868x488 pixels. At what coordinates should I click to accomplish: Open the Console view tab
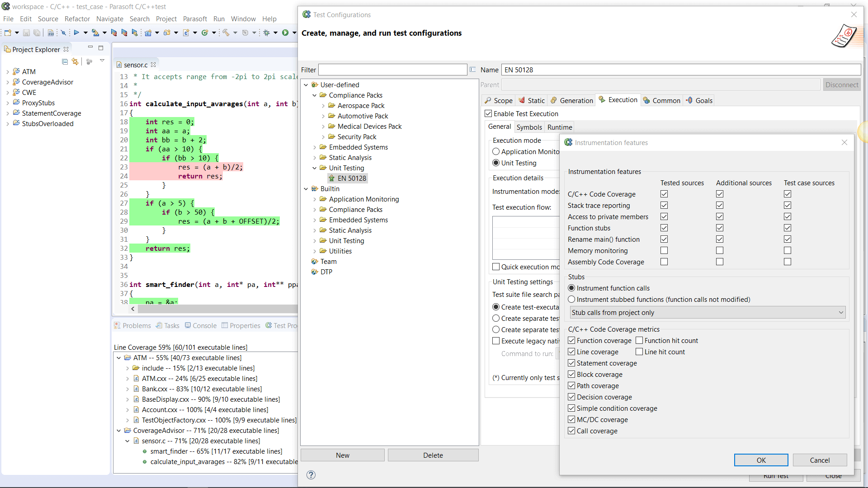200,325
